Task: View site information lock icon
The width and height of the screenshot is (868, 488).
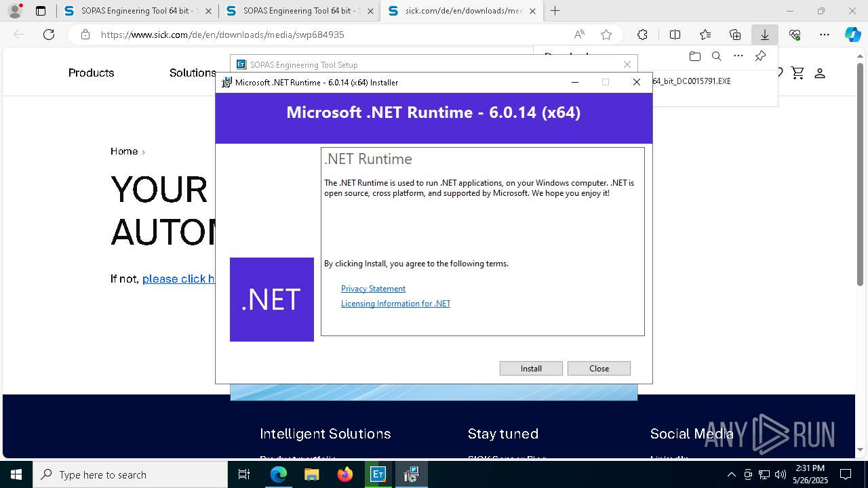Action: [x=85, y=35]
